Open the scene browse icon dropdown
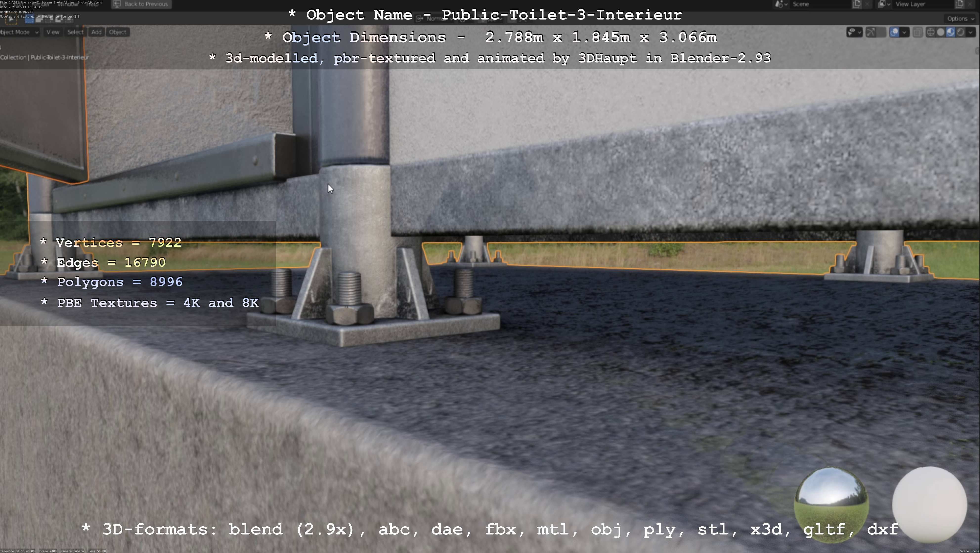Screen dimensions: 980x553 coord(781,4)
